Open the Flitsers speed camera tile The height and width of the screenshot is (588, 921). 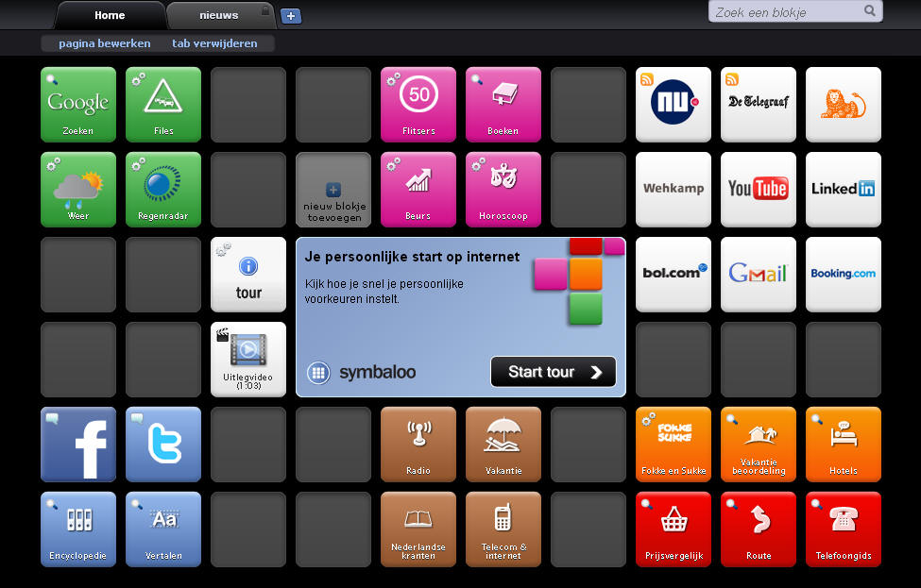(418, 105)
